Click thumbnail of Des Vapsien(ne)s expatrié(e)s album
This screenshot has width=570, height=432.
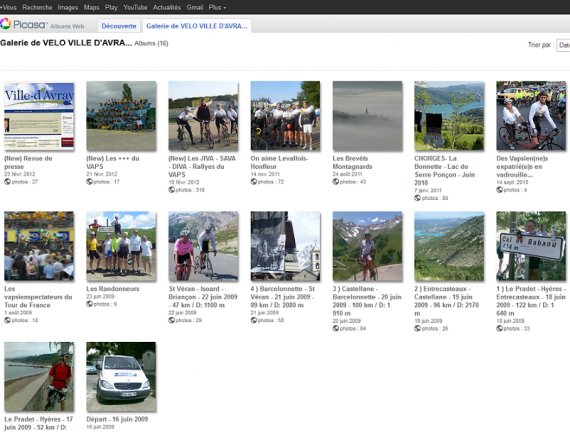tap(531, 116)
